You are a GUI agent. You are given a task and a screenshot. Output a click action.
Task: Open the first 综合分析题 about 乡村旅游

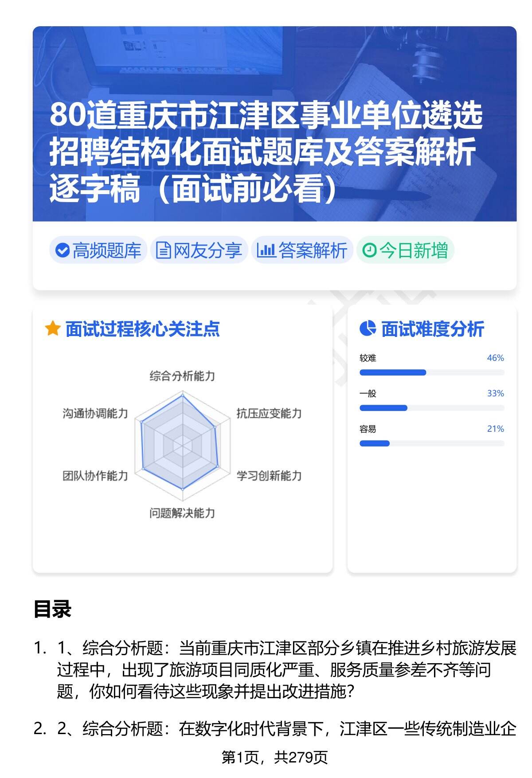(286, 669)
